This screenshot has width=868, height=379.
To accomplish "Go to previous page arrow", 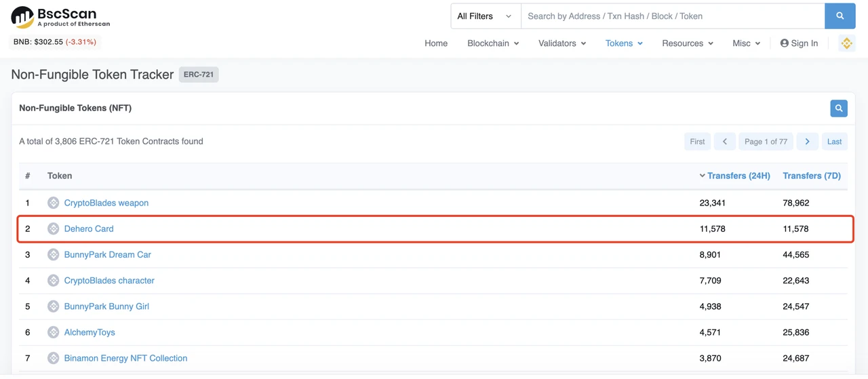I will [x=724, y=142].
